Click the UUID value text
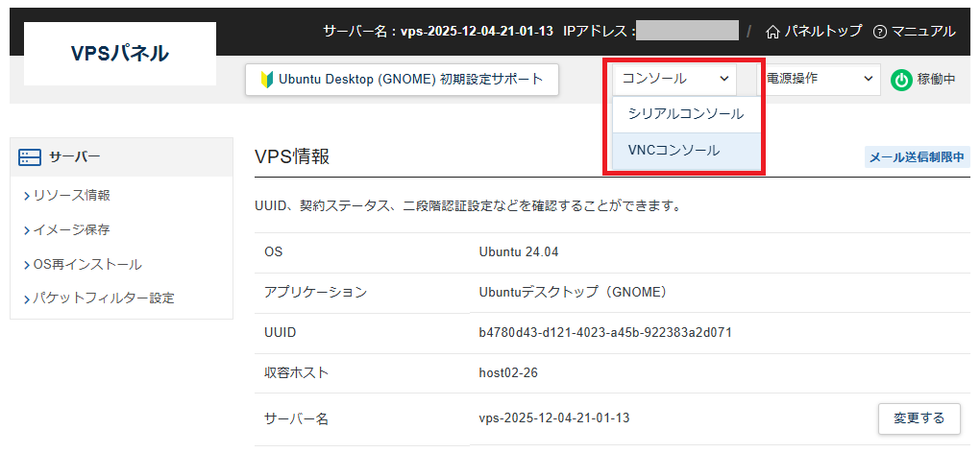This screenshot has width=980, height=453. [x=605, y=332]
